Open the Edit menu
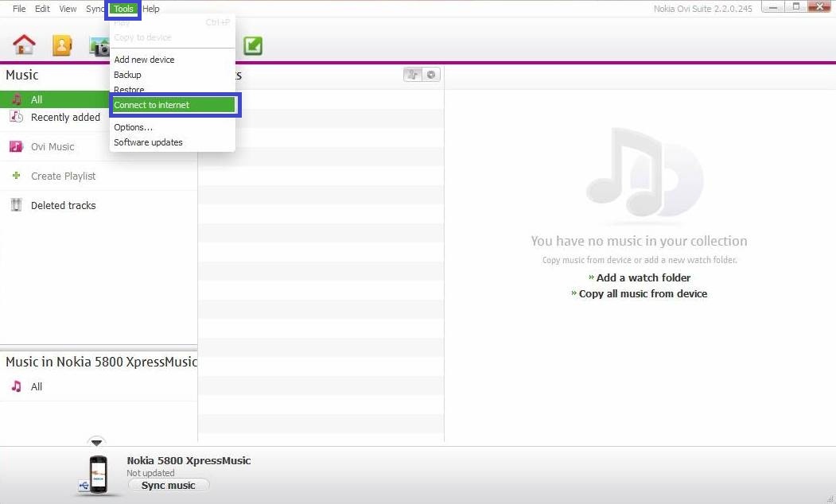 click(x=43, y=9)
